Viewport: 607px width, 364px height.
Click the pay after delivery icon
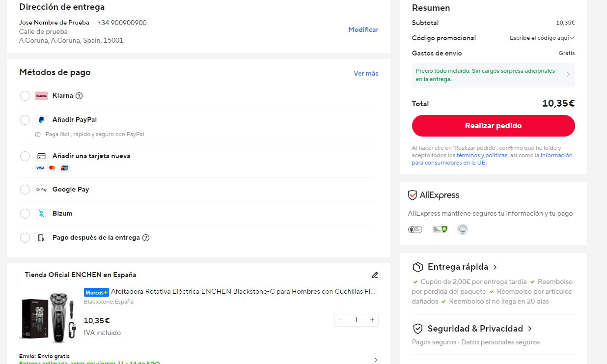(41, 238)
